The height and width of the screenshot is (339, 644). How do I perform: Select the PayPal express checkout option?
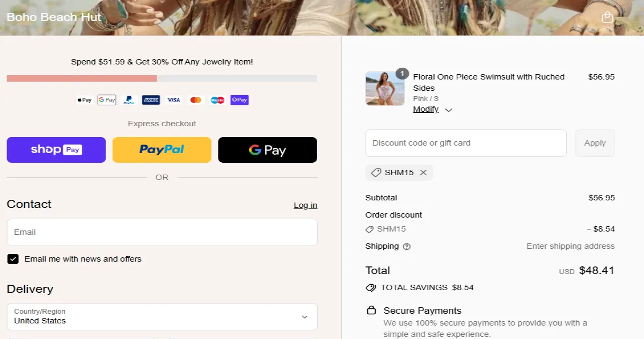pyautogui.click(x=162, y=150)
